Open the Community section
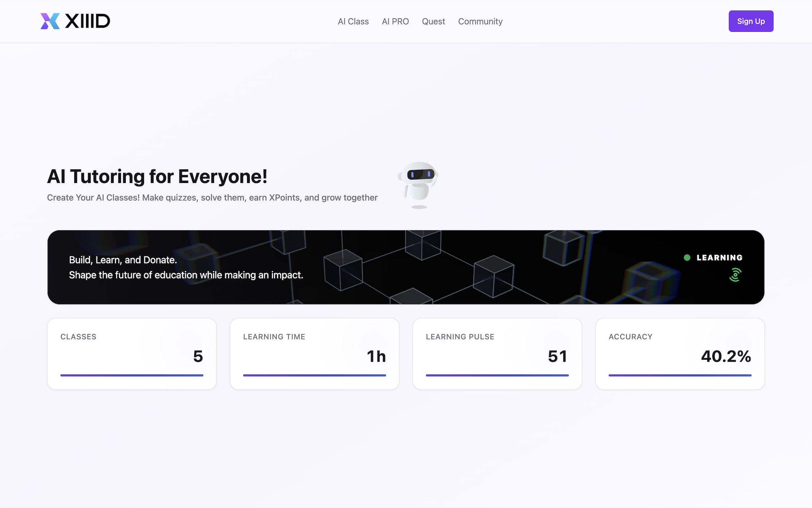Viewport: 812px width, 508px height. 480,21
